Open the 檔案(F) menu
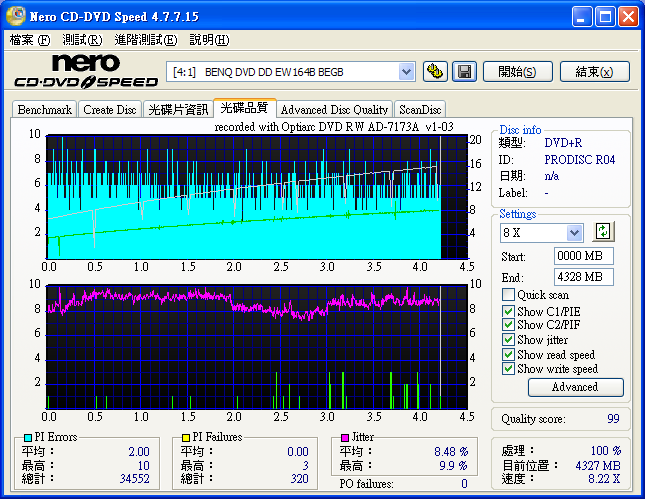This screenshot has height=499, width=645. coord(30,40)
